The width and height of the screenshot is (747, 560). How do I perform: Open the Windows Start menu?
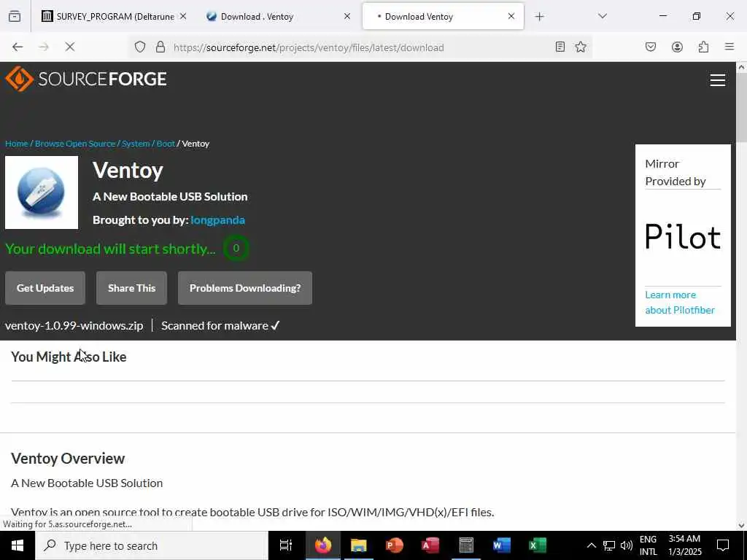[x=18, y=545]
